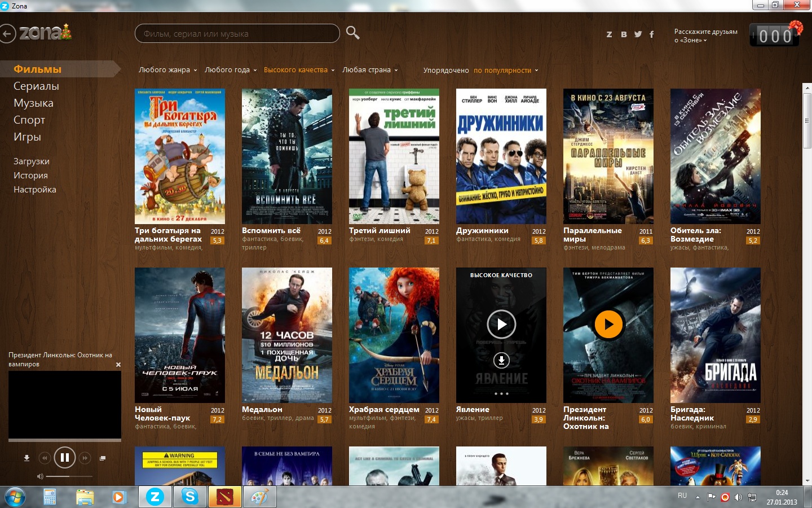Open the Обитель зла: Возмездие poster
The height and width of the screenshot is (508, 812).
coord(716,156)
